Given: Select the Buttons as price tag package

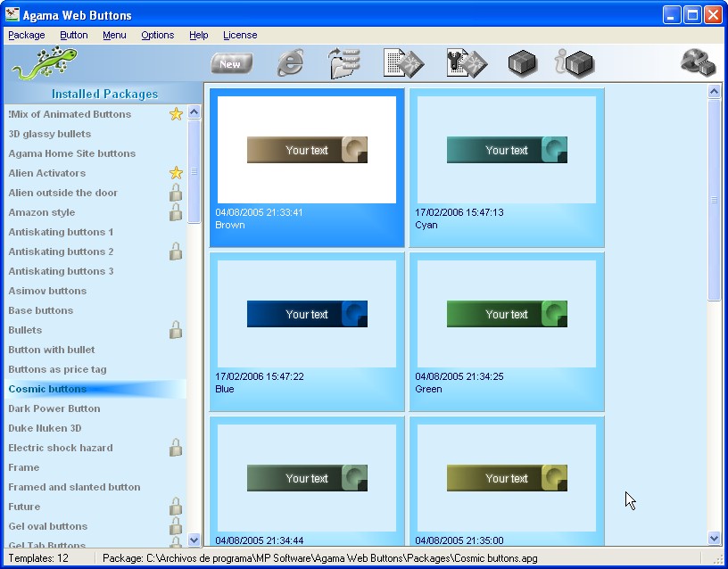Looking at the screenshot, I should (95, 369).
